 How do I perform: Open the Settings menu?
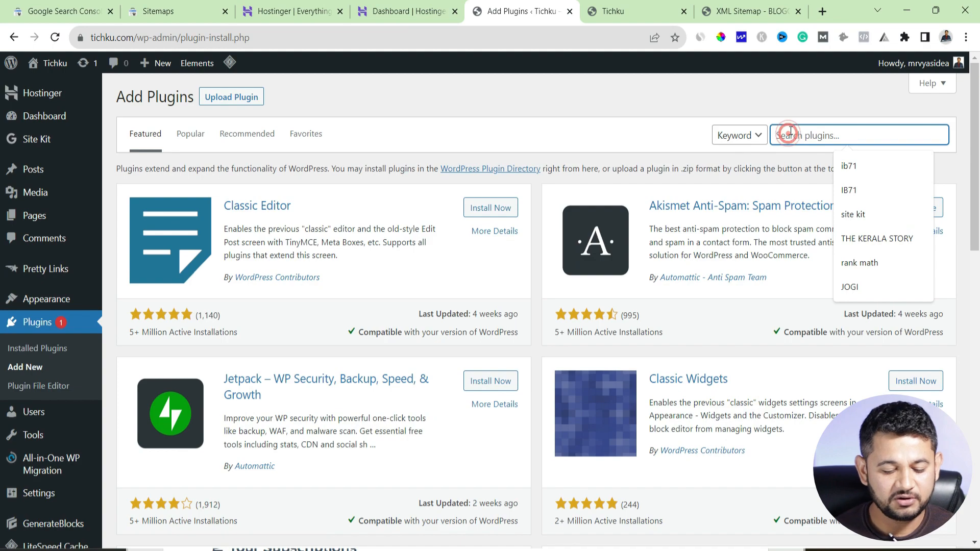coord(51,493)
